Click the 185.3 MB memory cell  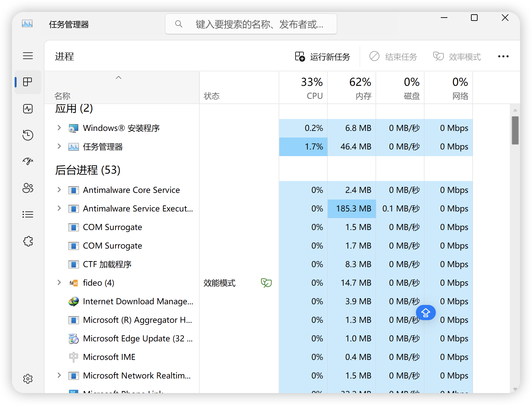click(352, 209)
